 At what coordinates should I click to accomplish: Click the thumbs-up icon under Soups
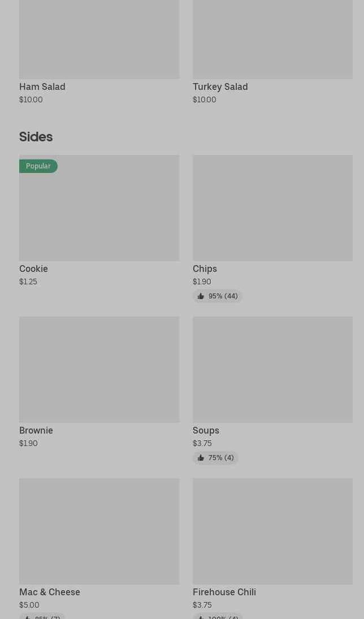201,458
